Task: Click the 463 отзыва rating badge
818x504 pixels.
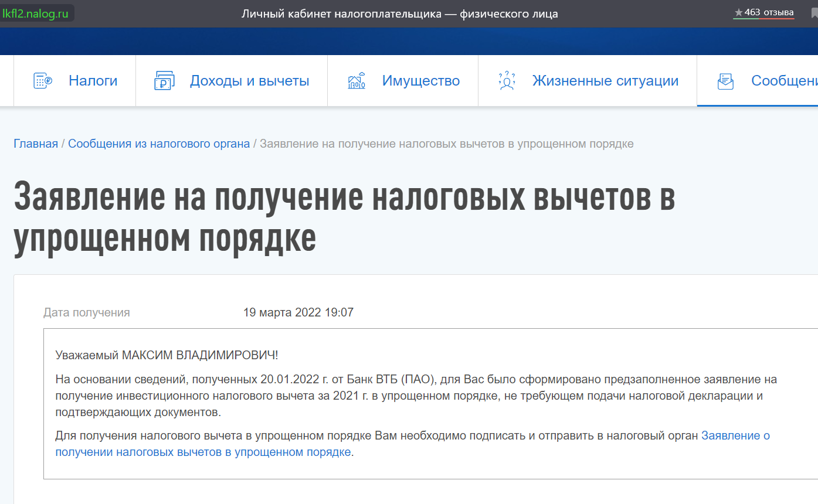Action: coord(764,12)
